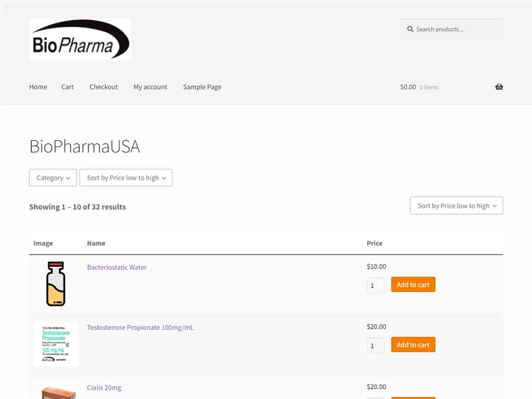Open the Testosterone Propionate 100mg/mL link
Screen dimensions: 532x399
(x=140, y=327)
